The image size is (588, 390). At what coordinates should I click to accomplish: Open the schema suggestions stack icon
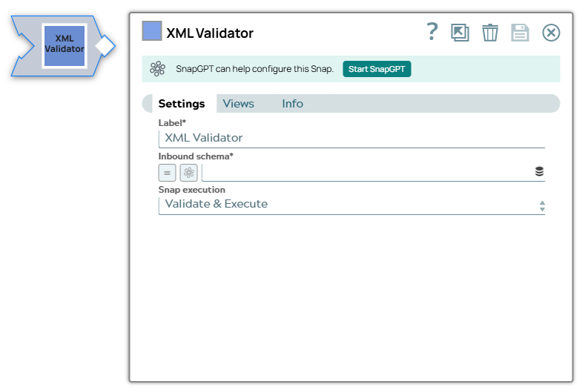pyautogui.click(x=539, y=171)
